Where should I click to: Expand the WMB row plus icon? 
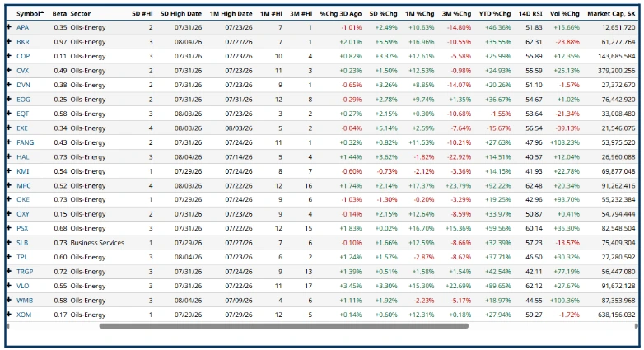coord(8,300)
